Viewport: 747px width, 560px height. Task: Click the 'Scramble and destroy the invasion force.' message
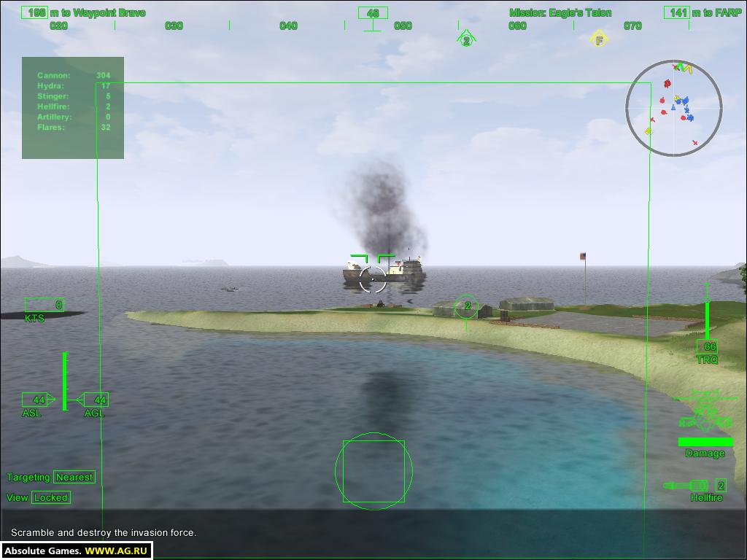(104, 533)
